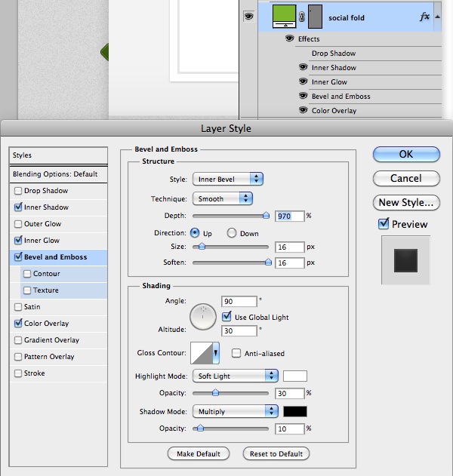
Task: Hide the Inner Shadow effect in Layers panel
Action: click(x=303, y=67)
